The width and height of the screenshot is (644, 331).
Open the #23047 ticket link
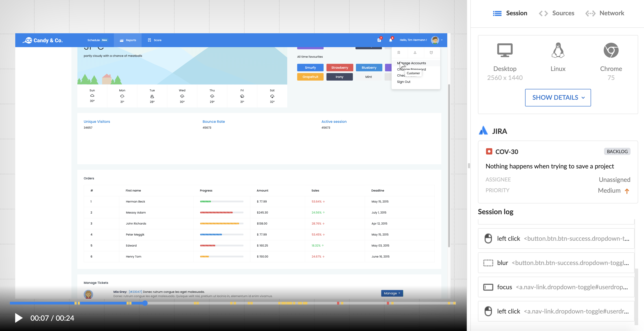coord(135,292)
